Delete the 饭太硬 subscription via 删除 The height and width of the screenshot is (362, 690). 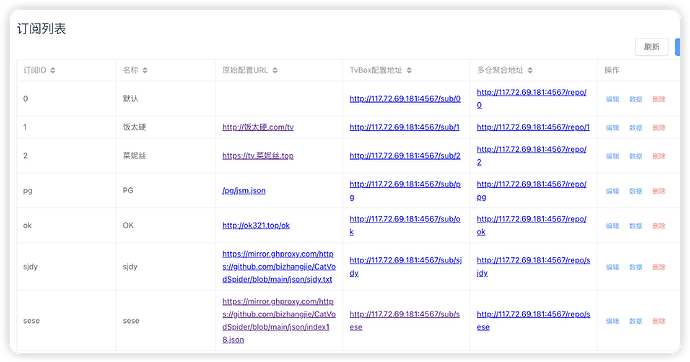pyautogui.click(x=659, y=128)
